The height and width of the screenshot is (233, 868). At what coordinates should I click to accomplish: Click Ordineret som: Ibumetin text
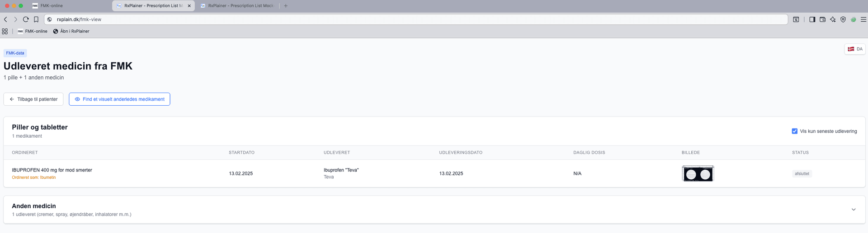(x=34, y=177)
